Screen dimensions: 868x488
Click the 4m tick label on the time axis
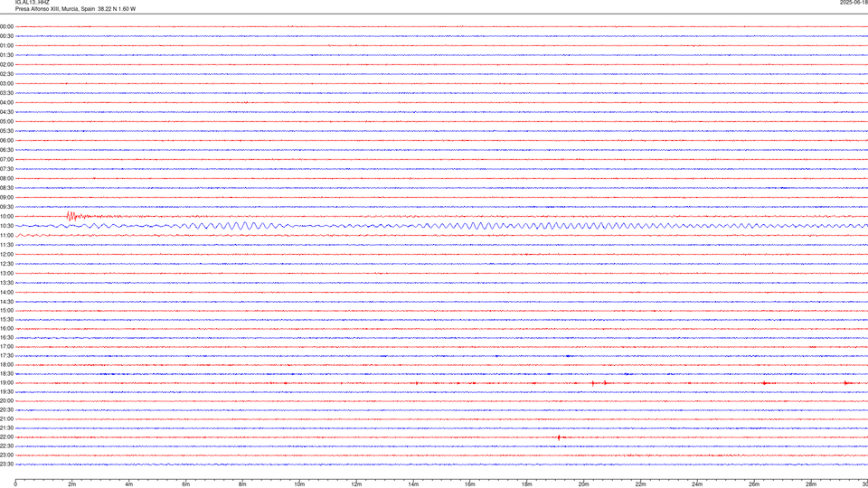click(129, 484)
